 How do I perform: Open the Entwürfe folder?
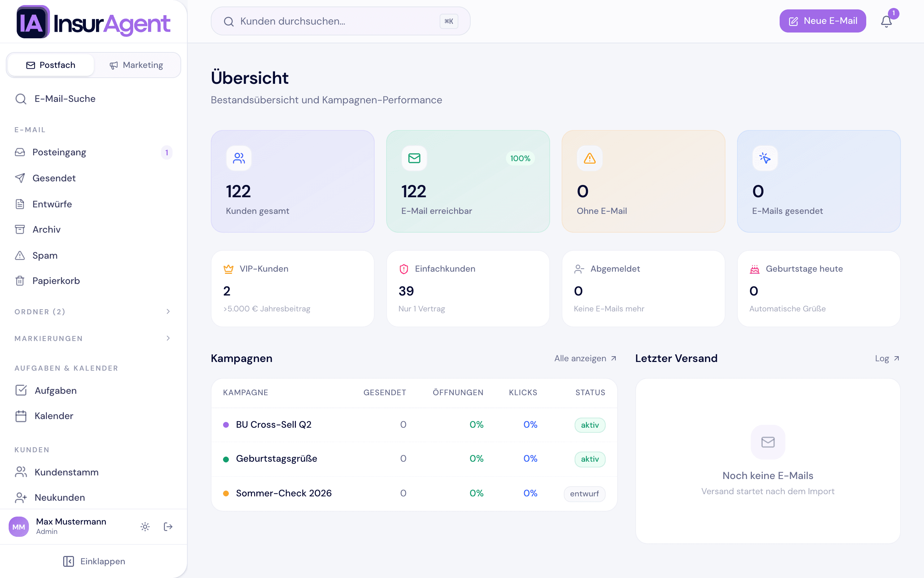click(93, 204)
